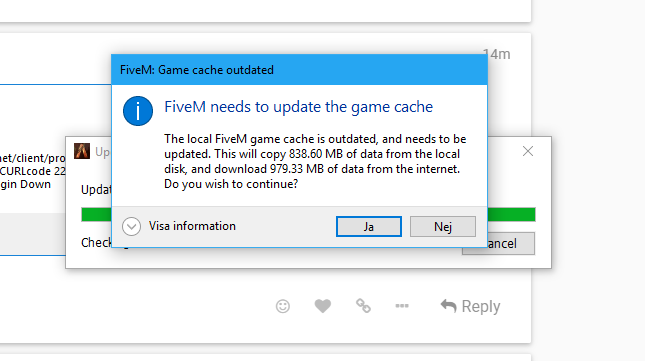The image size is (645, 361).
Task: Click the reply arrow icon beside Reply
Action: pos(448,306)
